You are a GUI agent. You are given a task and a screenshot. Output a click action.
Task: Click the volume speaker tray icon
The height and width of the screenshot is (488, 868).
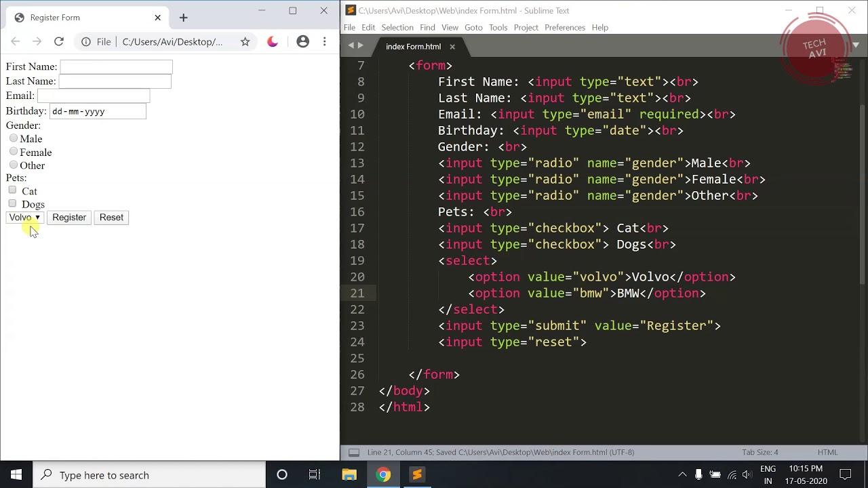click(x=747, y=475)
